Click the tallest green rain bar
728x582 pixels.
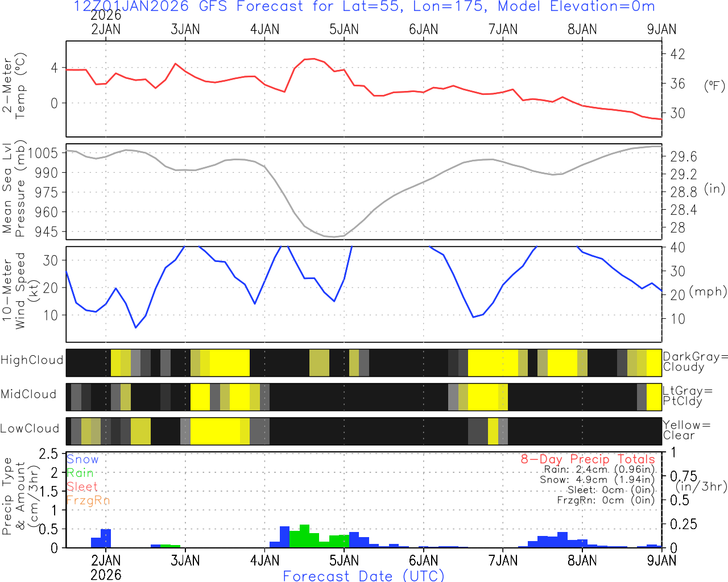304,536
